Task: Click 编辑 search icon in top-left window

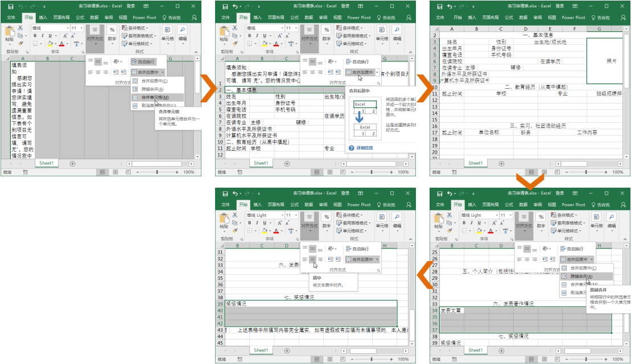Action: (x=182, y=31)
